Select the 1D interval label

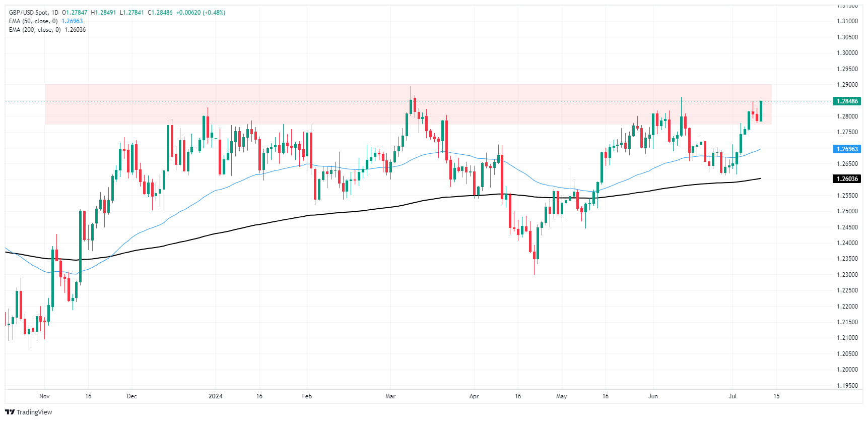pyautogui.click(x=55, y=13)
